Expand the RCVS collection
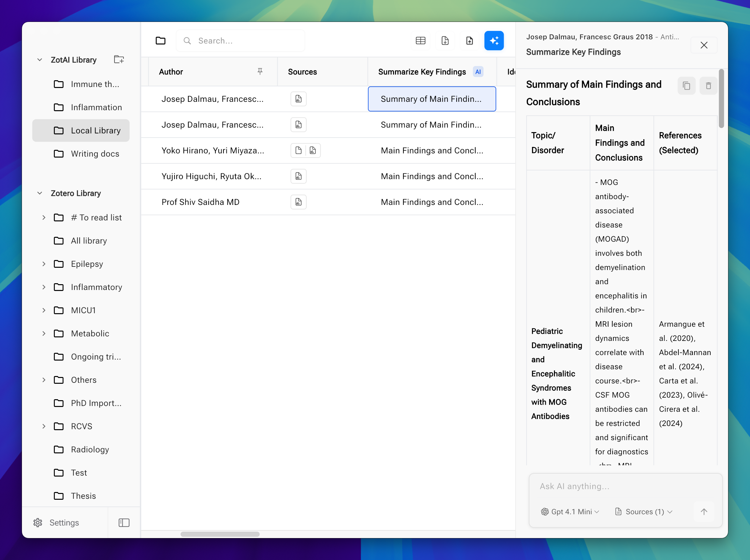Image resolution: width=750 pixels, height=560 pixels. click(x=44, y=426)
